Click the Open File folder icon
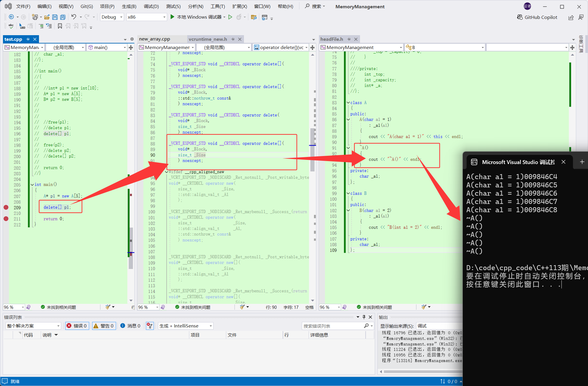Image resolution: width=588 pixels, height=386 pixels. 47,17
